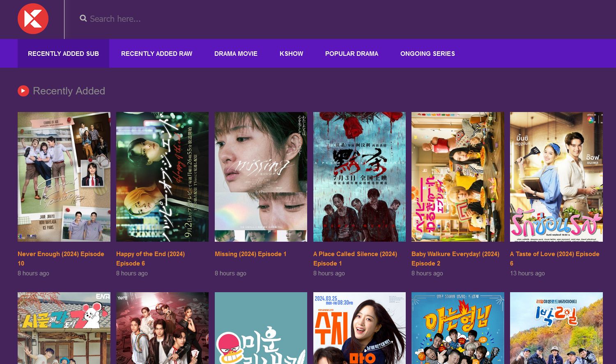616x364 pixels.
Task: Click the ENA countryside show poster with mouse
Action: click(64, 328)
